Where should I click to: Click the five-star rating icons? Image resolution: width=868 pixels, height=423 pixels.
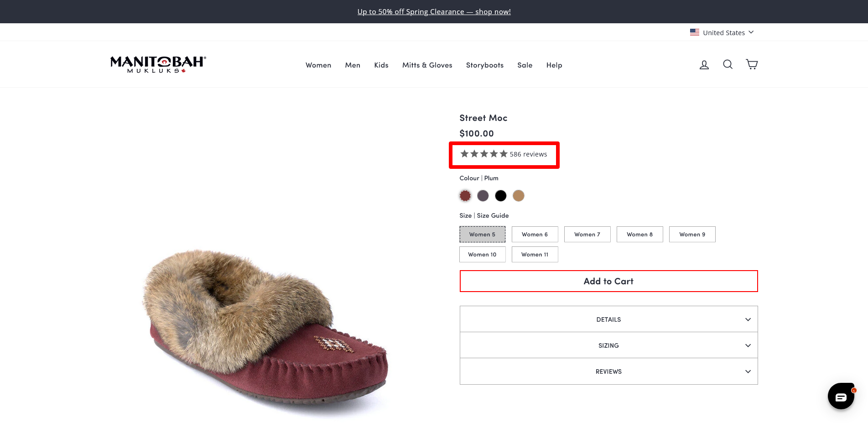click(483, 154)
